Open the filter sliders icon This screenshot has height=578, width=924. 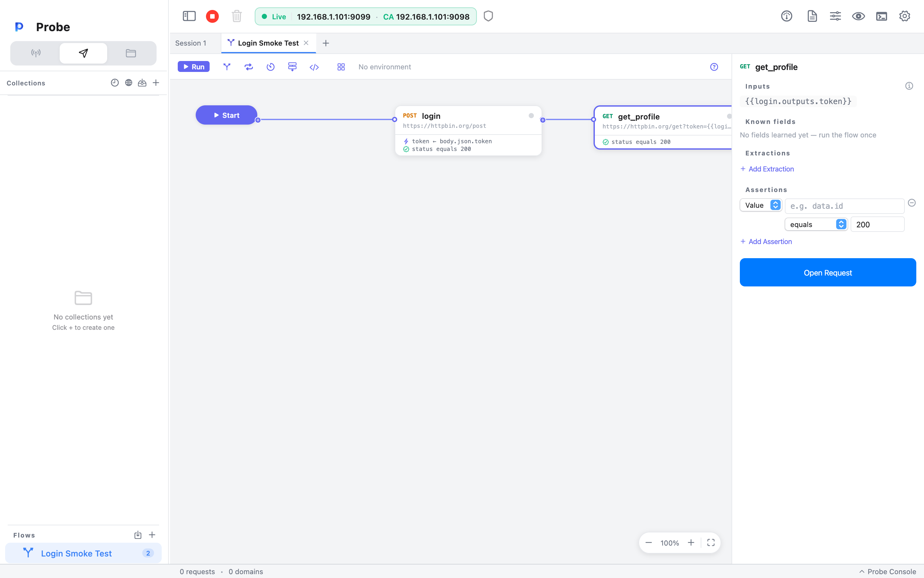pyautogui.click(x=835, y=16)
